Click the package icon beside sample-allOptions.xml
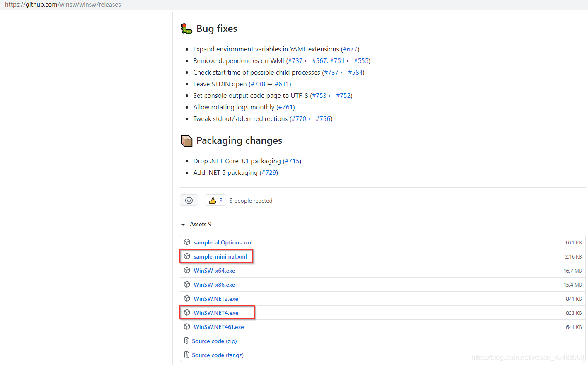Viewport: 588px width, 365px height. (x=187, y=242)
